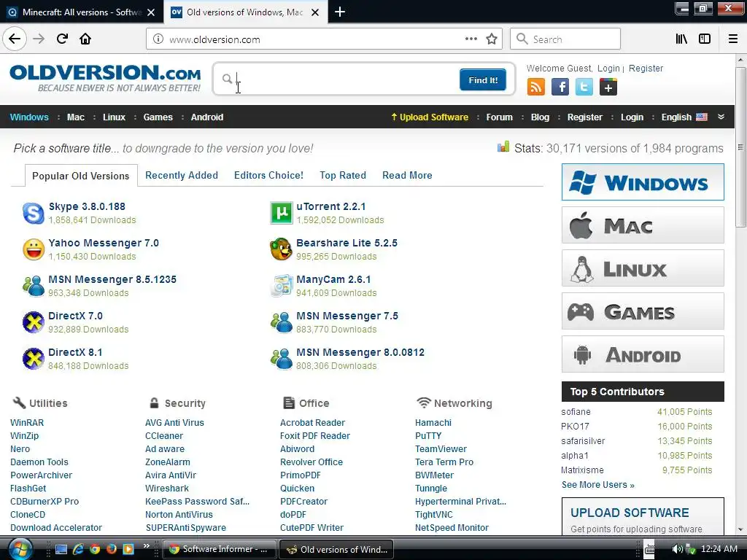Open the Mac nav menu item

pyautogui.click(x=76, y=117)
